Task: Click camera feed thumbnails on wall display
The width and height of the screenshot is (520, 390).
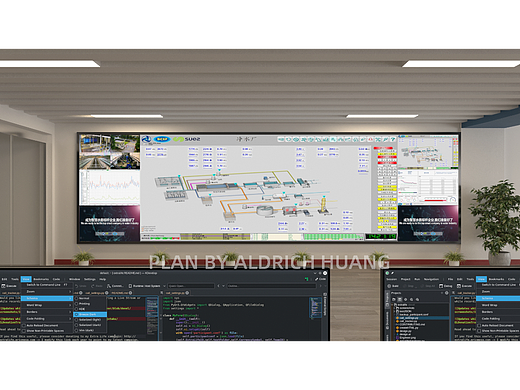Action: click(x=109, y=152)
